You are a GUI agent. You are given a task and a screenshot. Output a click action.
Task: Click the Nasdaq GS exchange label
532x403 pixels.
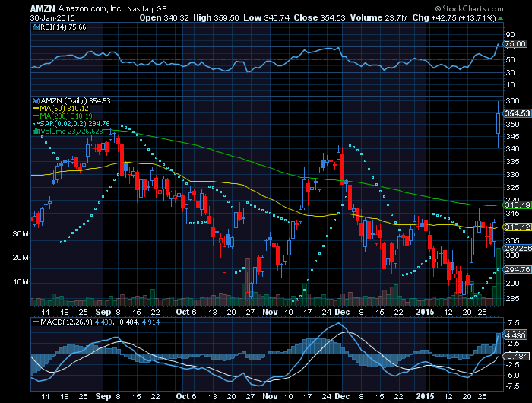147,9
